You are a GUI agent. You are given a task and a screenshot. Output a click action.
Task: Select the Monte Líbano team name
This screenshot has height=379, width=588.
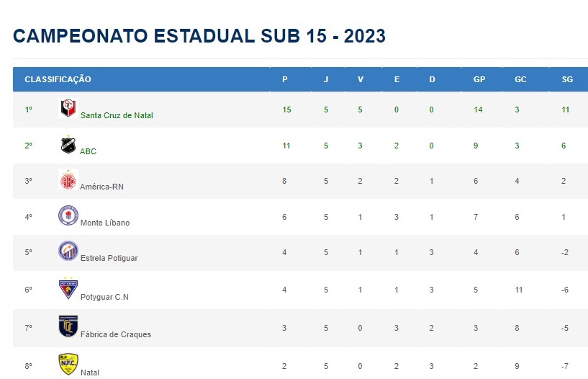click(x=105, y=223)
